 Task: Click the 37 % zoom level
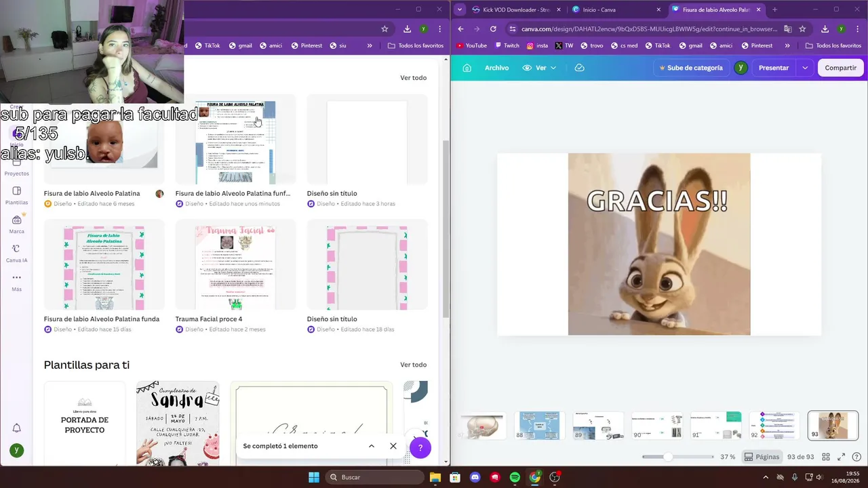pos(728,457)
